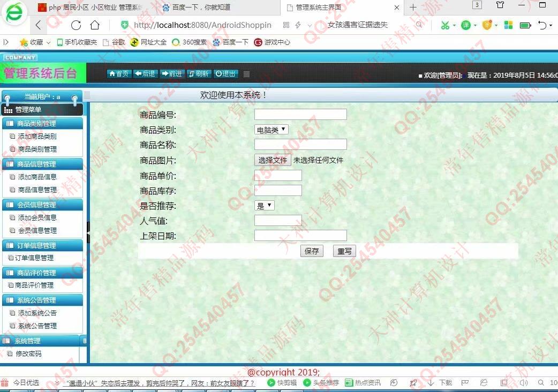Screen dimensions: 558x392
Task: Click the 保存 save button
Action: pos(312,251)
